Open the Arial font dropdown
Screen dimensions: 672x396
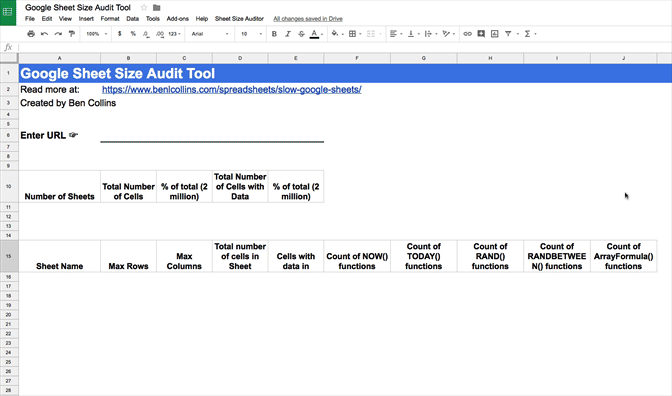pyautogui.click(x=210, y=34)
